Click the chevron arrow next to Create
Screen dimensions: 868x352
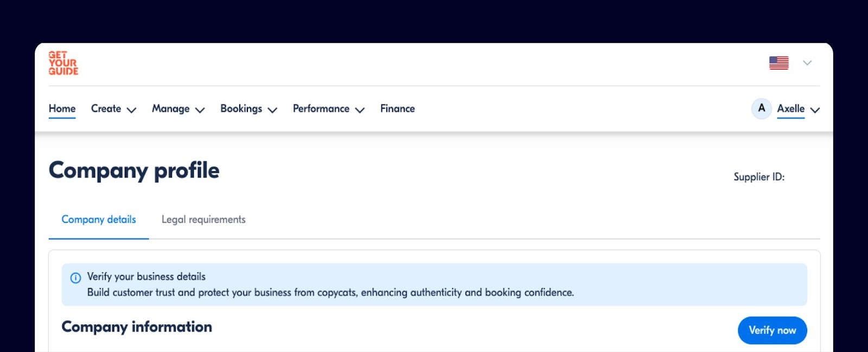tap(131, 110)
